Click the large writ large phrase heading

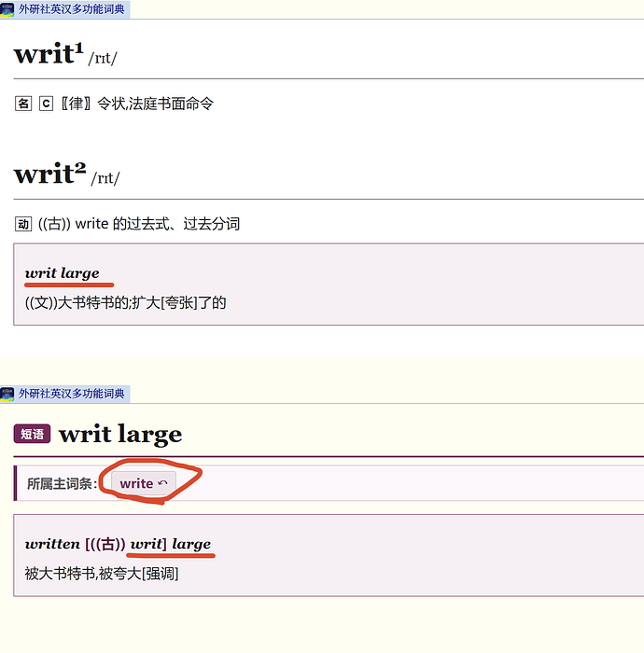click(x=120, y=434)
